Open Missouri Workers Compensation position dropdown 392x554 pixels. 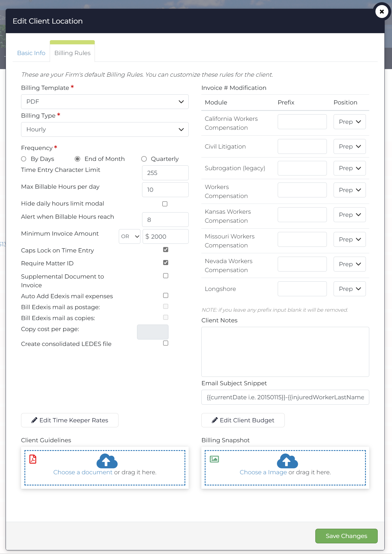tap(350, 240)
